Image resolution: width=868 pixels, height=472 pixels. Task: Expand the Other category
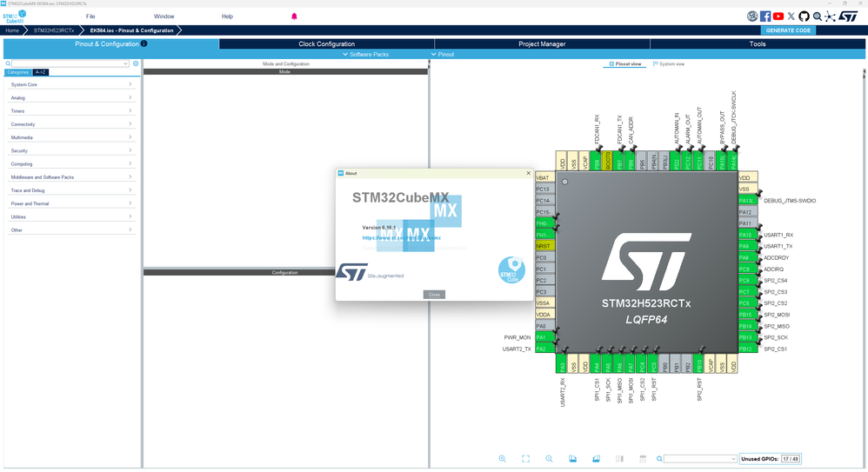[x=71, y=230]
